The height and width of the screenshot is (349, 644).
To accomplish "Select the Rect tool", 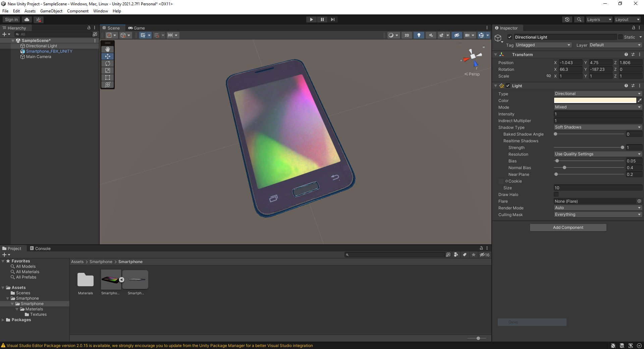I will tap(108, 78).
